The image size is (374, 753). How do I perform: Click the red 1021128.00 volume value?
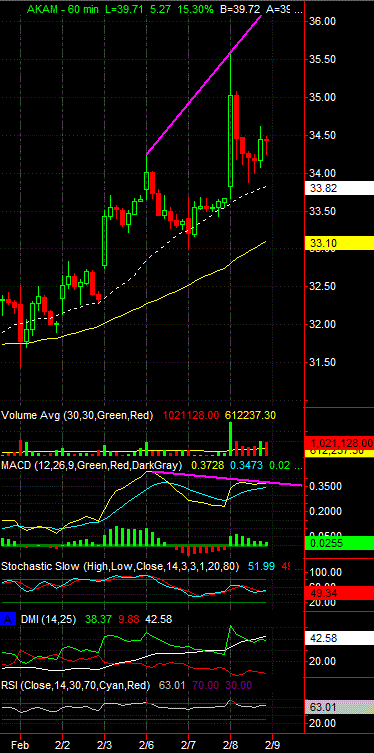[192, 415]
